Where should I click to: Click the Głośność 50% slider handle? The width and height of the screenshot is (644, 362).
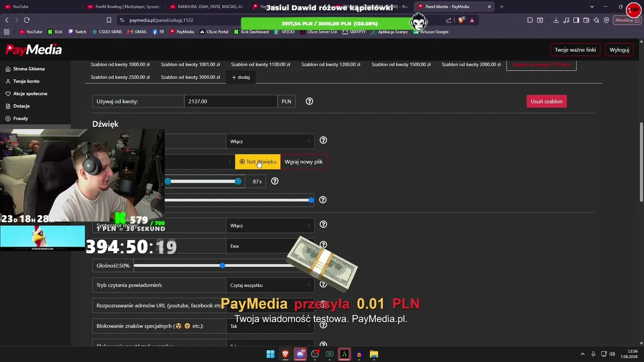(222, 265)
